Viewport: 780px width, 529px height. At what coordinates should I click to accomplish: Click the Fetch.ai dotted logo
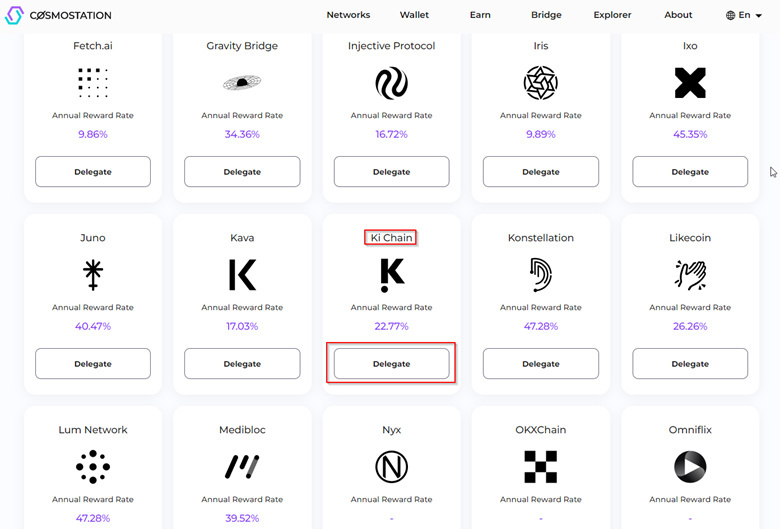[x=93, y=83]
